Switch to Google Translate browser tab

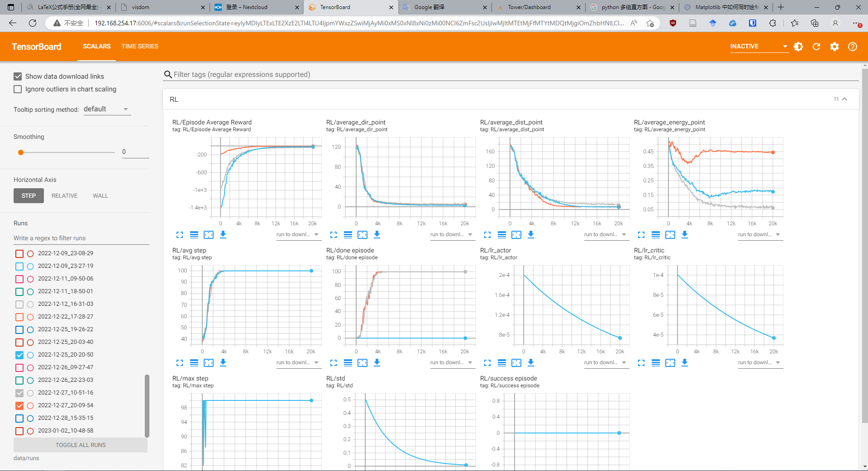tap(445, 7)
